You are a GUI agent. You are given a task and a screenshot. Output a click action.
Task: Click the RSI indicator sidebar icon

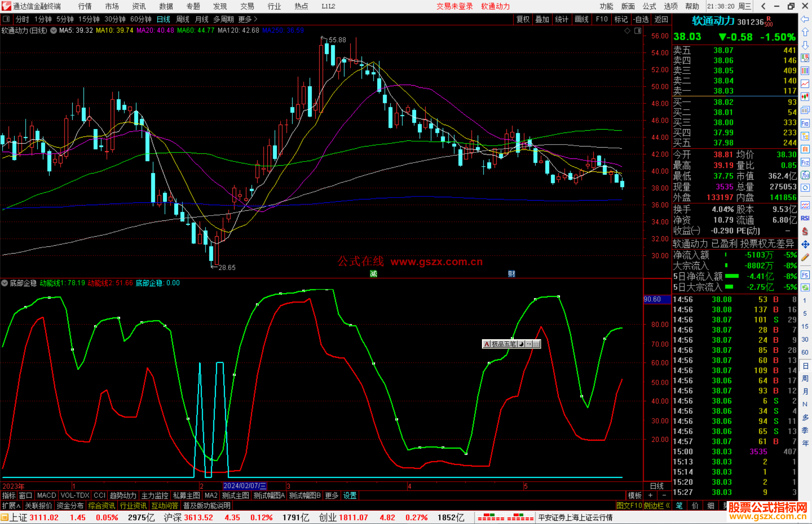[x=805, y=218]
